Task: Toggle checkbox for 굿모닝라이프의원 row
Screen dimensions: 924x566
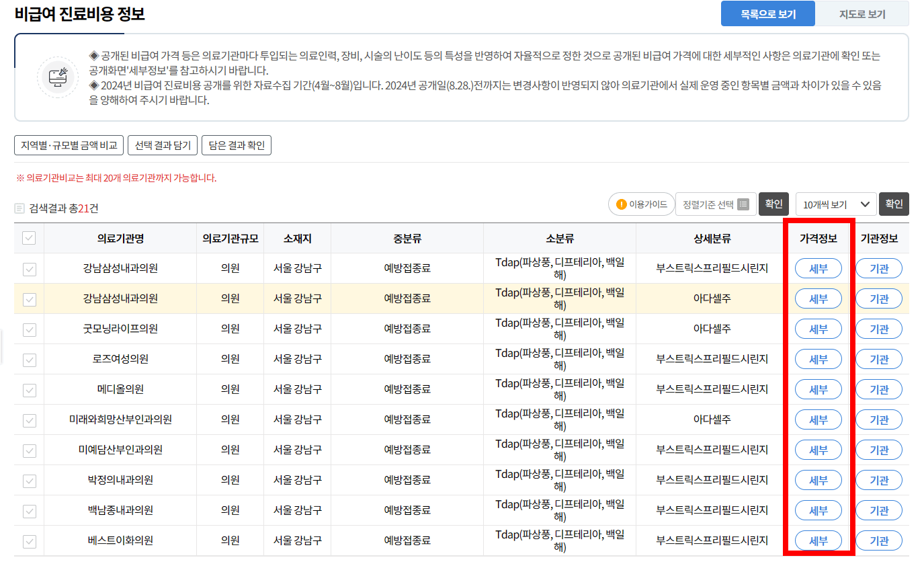Action: (x=29, y=329)
